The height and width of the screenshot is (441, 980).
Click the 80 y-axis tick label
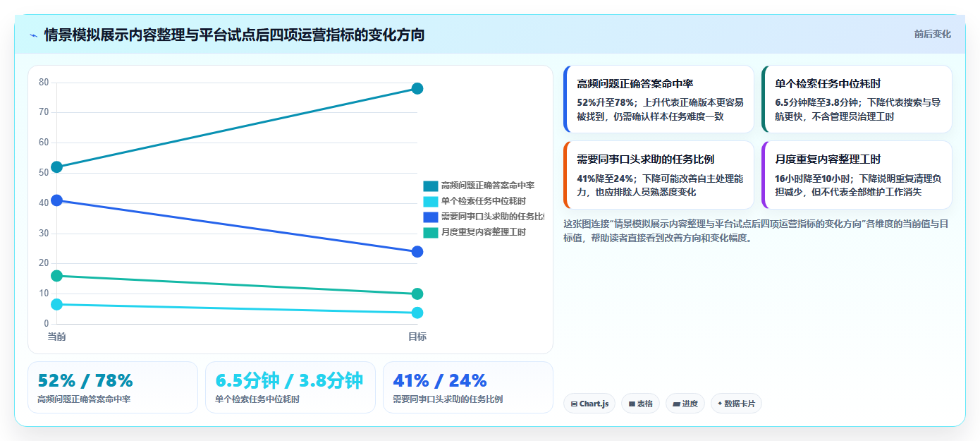point(44,82)
